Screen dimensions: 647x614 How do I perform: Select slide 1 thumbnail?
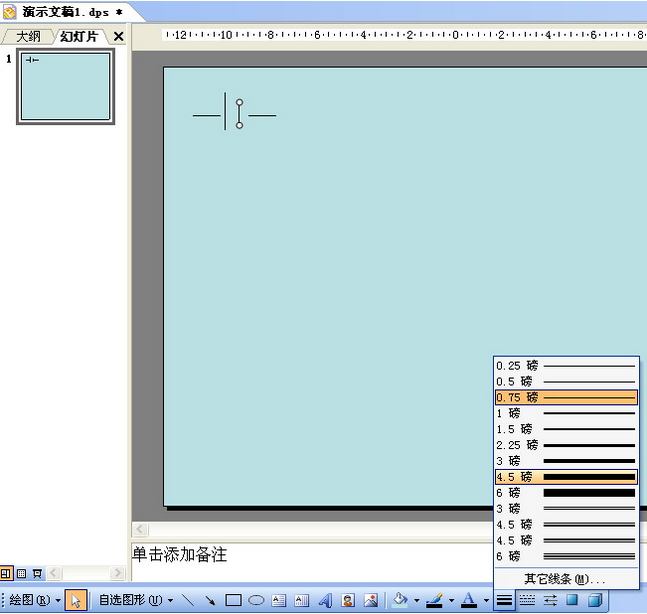click(65, 87)
